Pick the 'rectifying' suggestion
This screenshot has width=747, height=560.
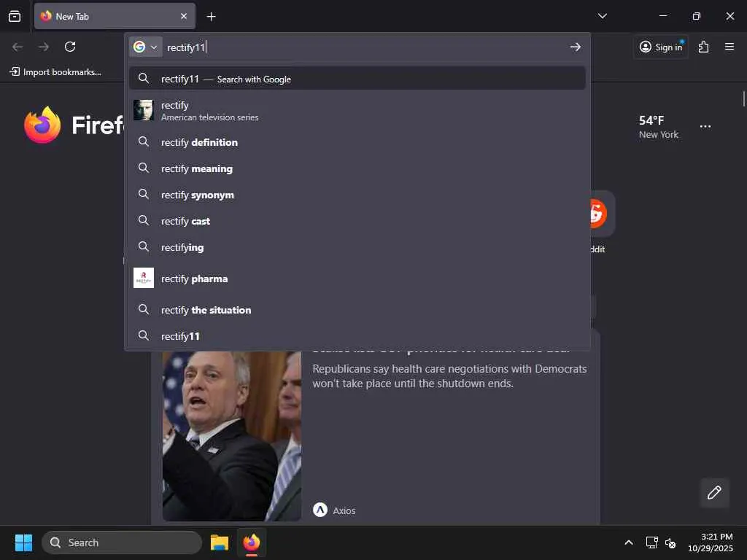(x=357, y=246)
